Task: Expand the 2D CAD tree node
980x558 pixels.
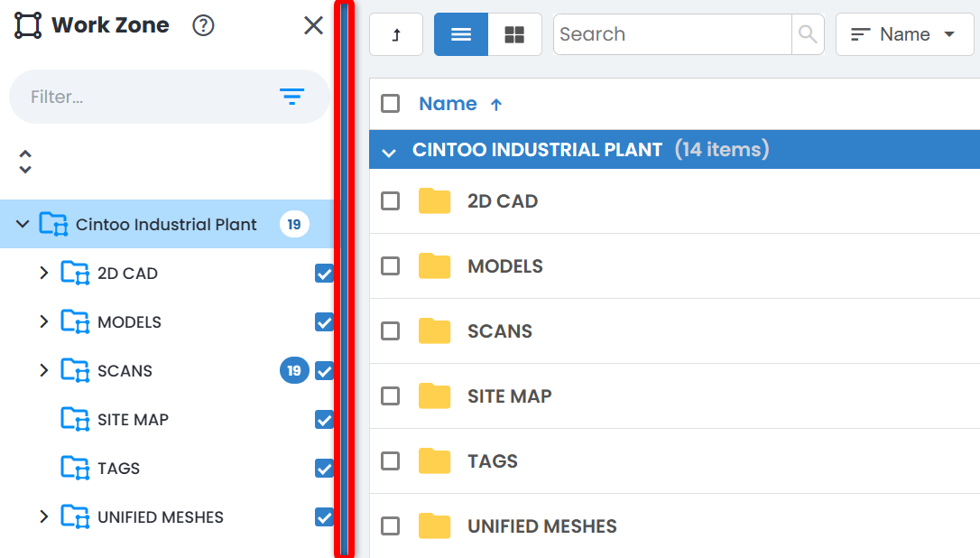Action: 44,274
